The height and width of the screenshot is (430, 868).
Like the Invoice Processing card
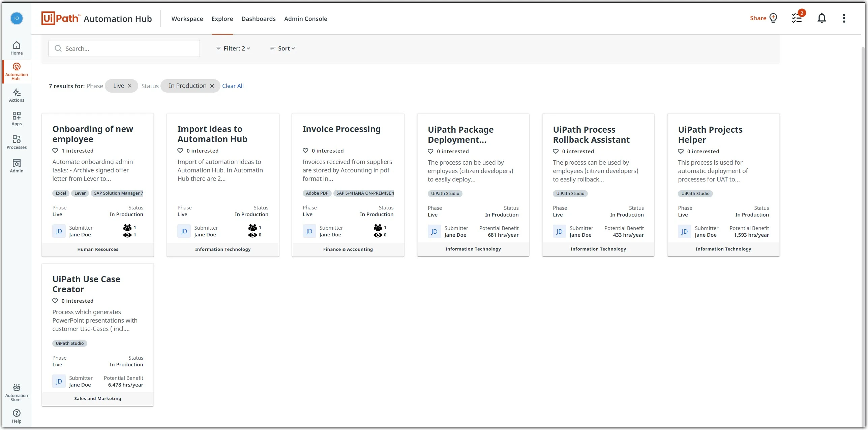tap(305, 151)
